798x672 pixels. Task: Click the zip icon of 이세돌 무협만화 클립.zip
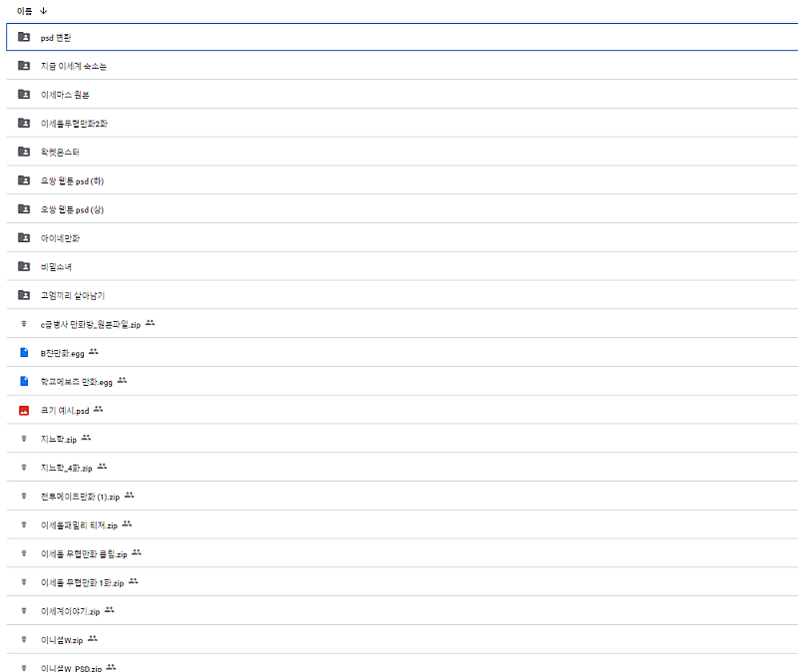(x=24, y=553)
